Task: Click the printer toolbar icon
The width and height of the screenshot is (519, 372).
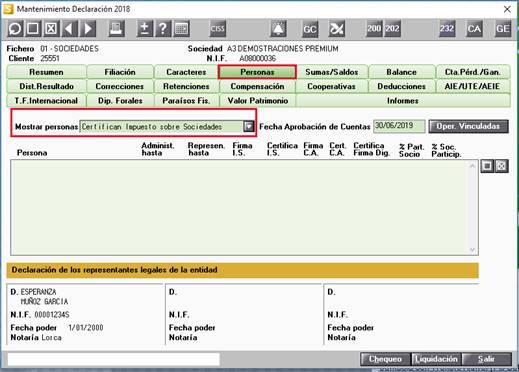Action: click(117, 29)
